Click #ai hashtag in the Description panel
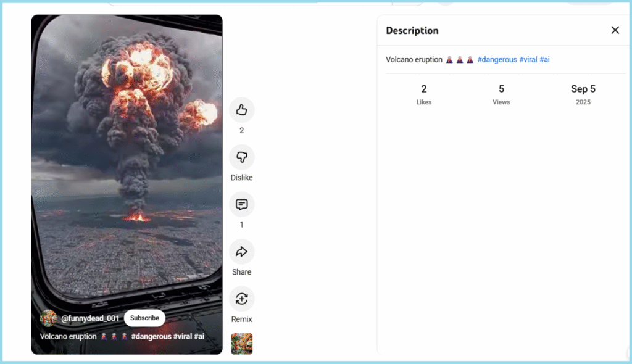Screen dimensions: 632x364 544,60
